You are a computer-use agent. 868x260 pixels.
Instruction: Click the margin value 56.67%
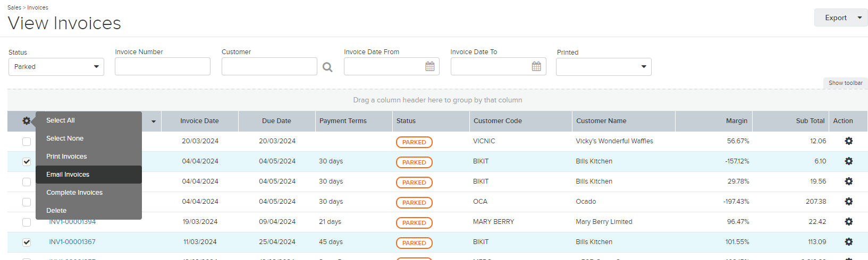click(738, 141)
